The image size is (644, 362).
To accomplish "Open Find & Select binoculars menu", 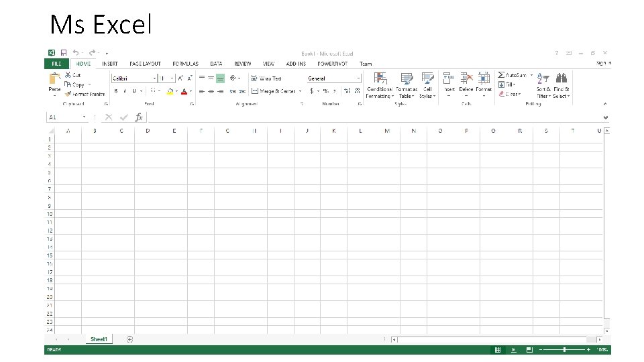I will point(561,85).
